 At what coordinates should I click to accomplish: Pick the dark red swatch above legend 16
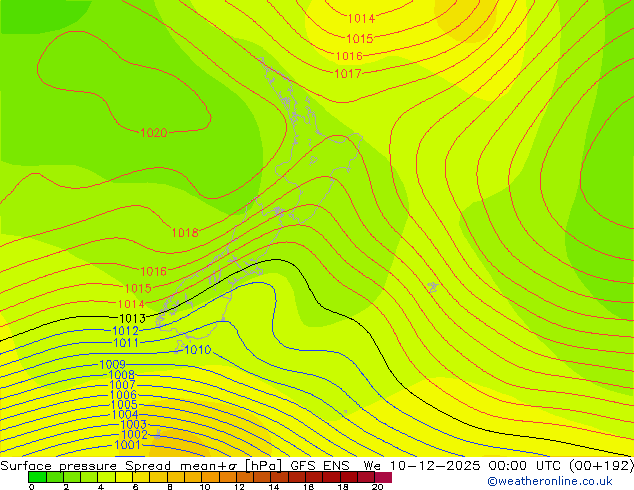pyautogui.click(x=314, y=477)
